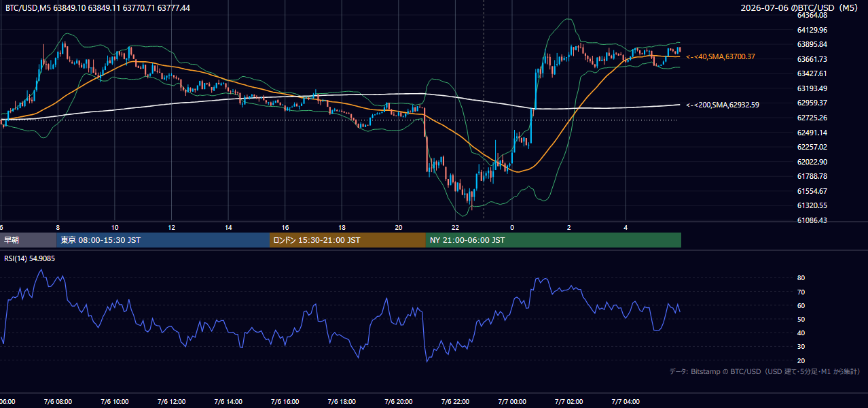
Task: Click hour tick 18 under price chart
Action: (342, 227)
